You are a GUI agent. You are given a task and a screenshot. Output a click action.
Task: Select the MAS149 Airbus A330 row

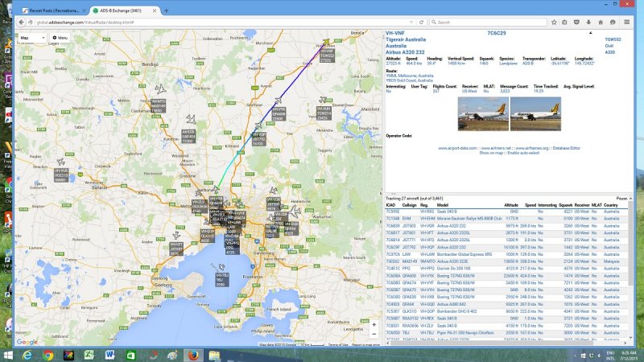[x=506, y=261]
